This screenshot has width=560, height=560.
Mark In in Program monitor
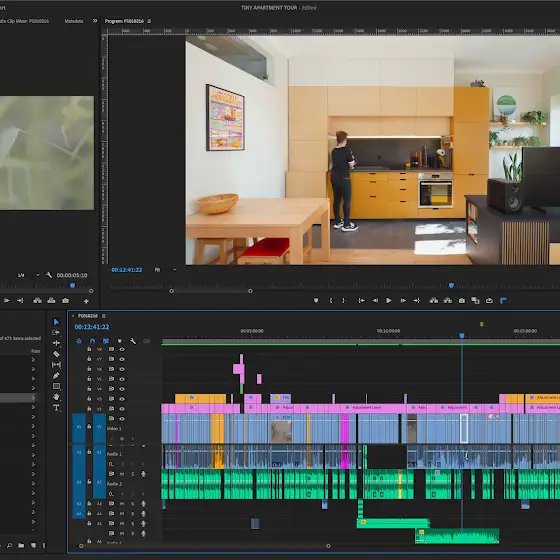coord(331,301)
